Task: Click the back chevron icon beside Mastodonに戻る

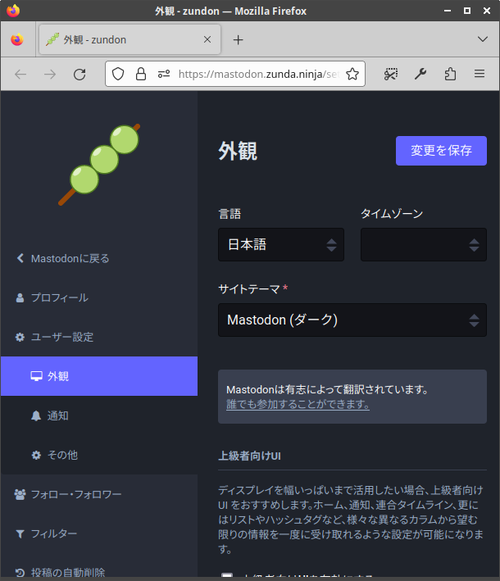Action: click(x=20, y=258)
